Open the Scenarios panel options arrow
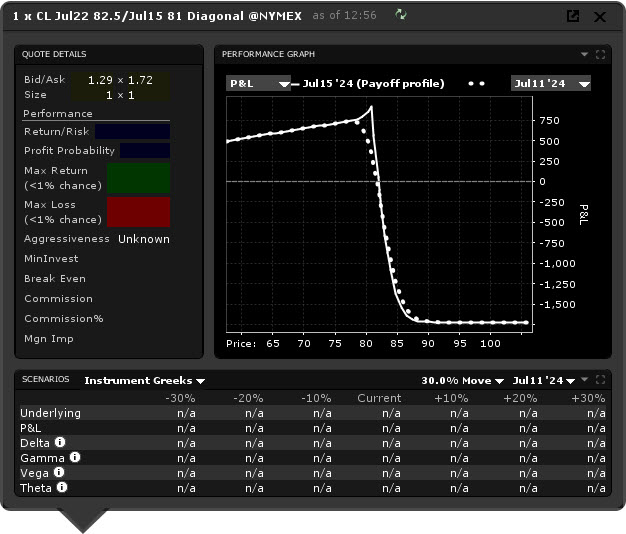 584,380
